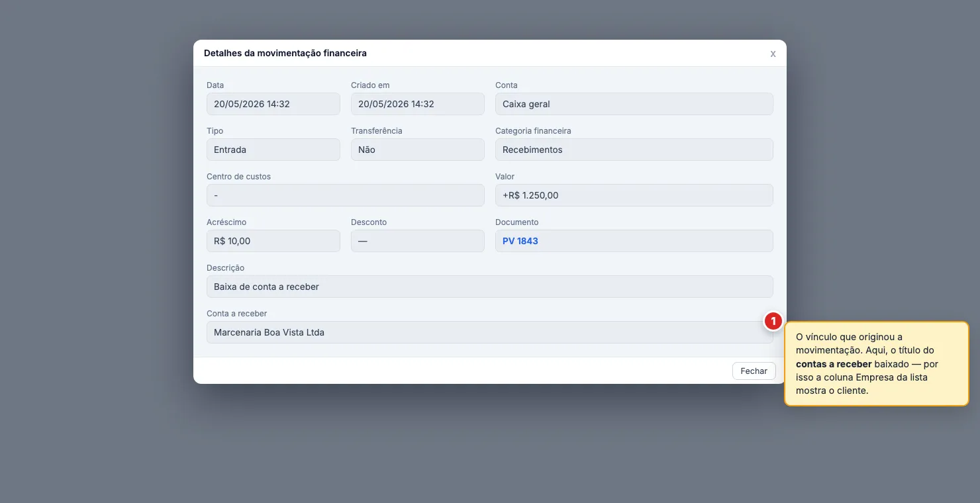Click Conta a receber field Marcenaria Boa Vista Ltda
The height and width of the screenshot is (503, 980).
pyautogui.click(x=490, y=332)
